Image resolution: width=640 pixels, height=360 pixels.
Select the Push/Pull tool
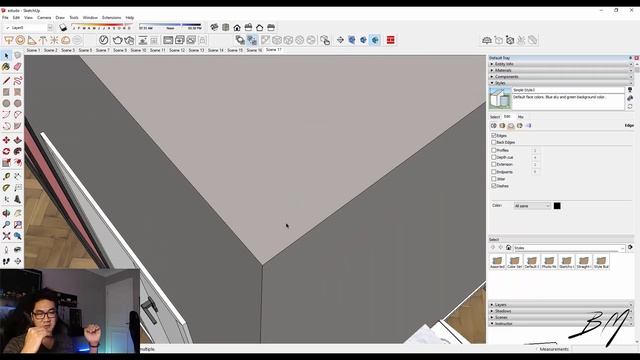coord(18,140)
